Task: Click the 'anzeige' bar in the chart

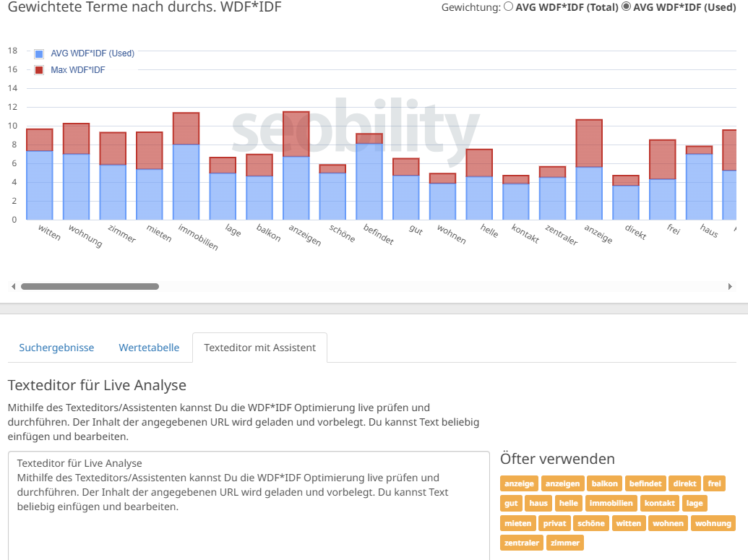Action: pyautogui.click(x=589, y=170)
